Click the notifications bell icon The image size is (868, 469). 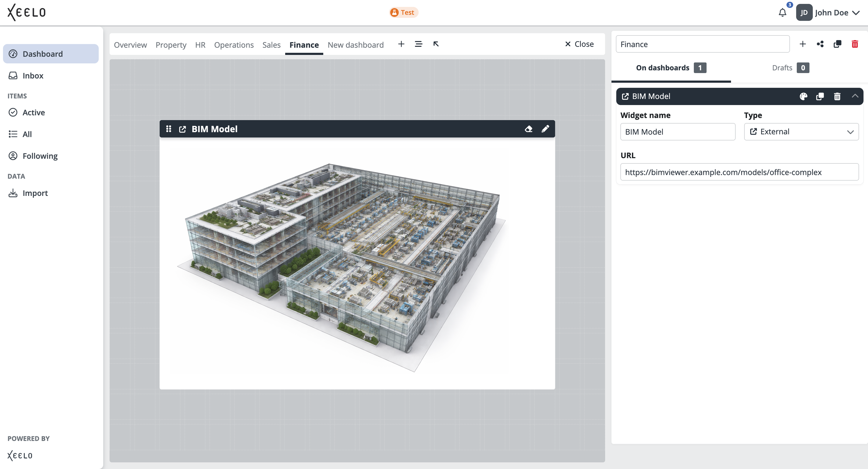coord(782,13)
